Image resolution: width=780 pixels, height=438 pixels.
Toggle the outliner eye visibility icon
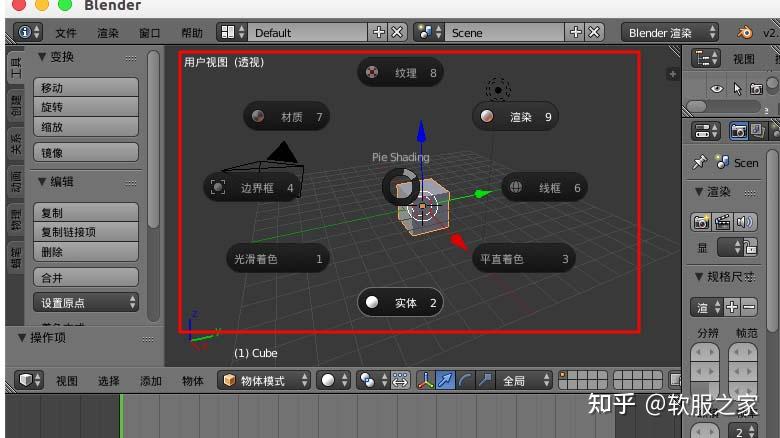pos(716,89)
